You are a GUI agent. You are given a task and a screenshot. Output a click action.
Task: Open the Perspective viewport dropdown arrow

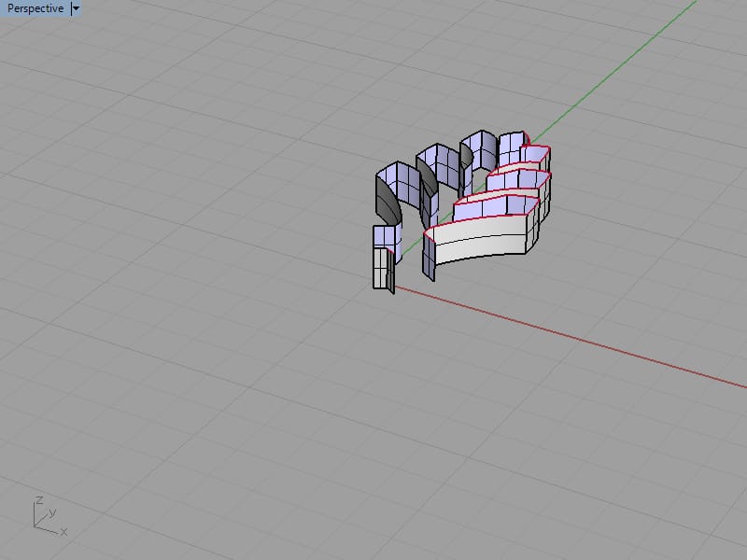76,8
